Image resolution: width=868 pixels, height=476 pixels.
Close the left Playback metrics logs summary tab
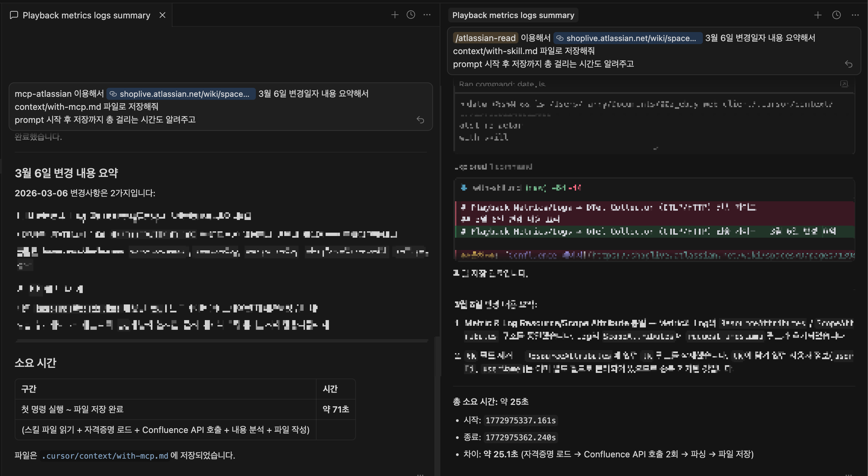tap(162, 15)
